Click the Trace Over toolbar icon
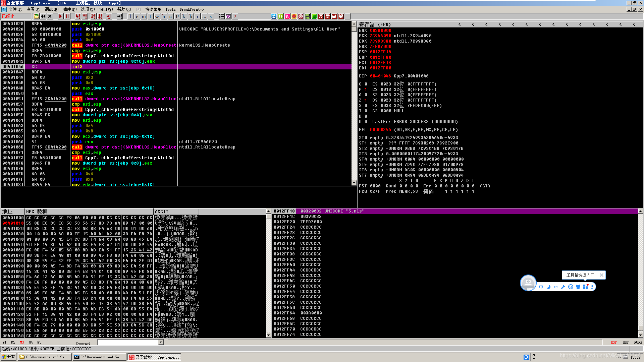644x362 pixels. click(x=100, y=16)
